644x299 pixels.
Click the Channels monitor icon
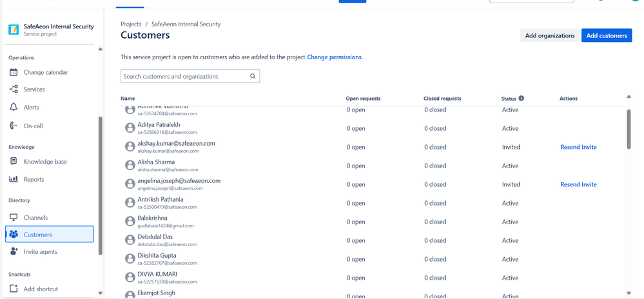pyautogui.click(x=14, y=217)
